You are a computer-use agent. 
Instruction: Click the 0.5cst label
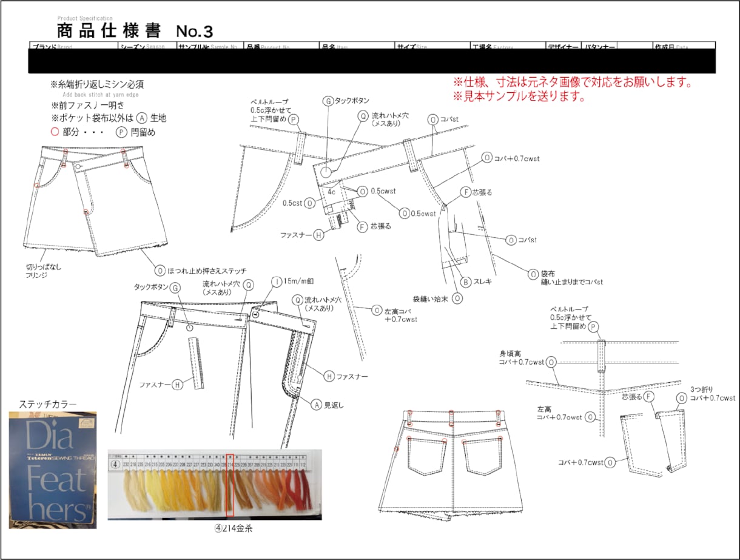[x=292, y=203]
